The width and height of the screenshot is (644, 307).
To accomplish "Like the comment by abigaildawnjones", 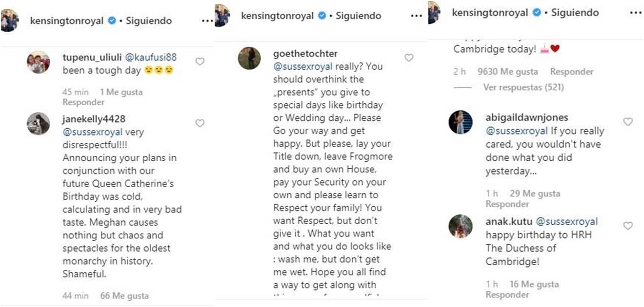I will [x=628, y=122].
